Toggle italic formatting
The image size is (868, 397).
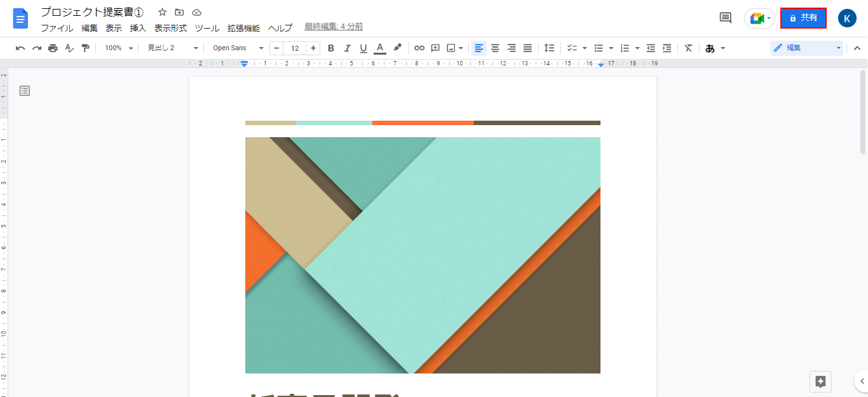(347, 48)
